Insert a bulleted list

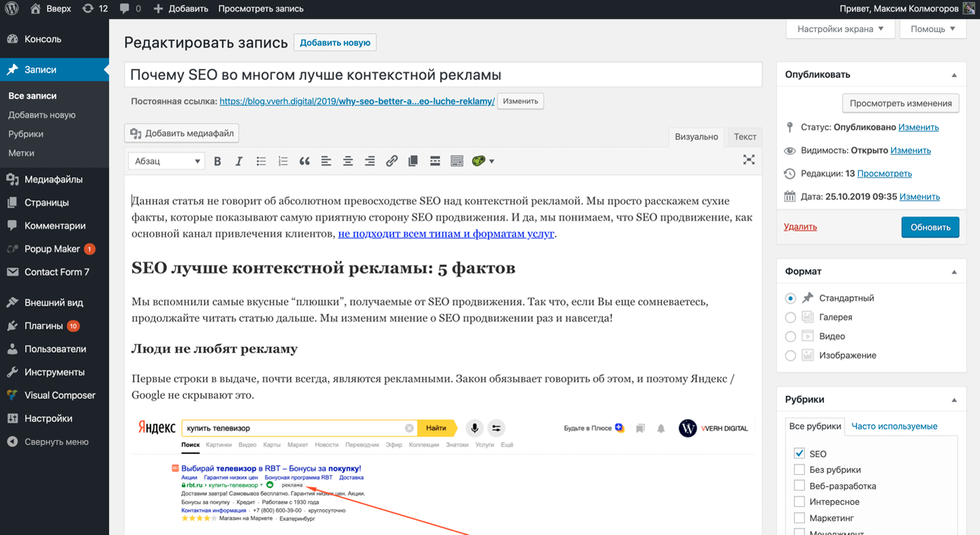[261, 161]
